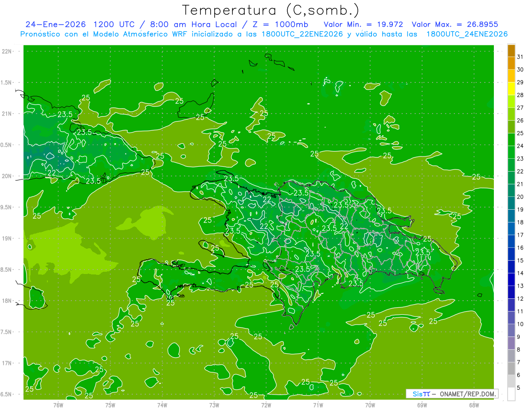The width and height of the screenshot is (532, 411).
Task: Click the "1200 UTC" time text
Action: [x=115, y=24]
